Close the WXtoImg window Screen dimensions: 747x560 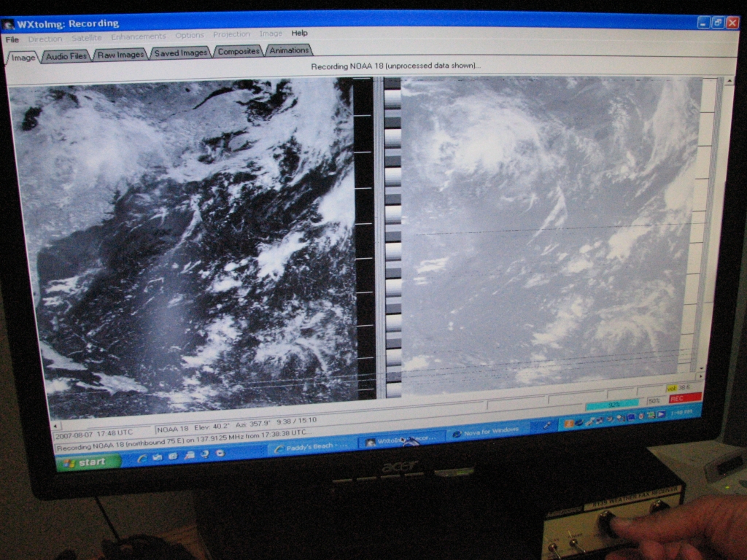tap(732, 23)
